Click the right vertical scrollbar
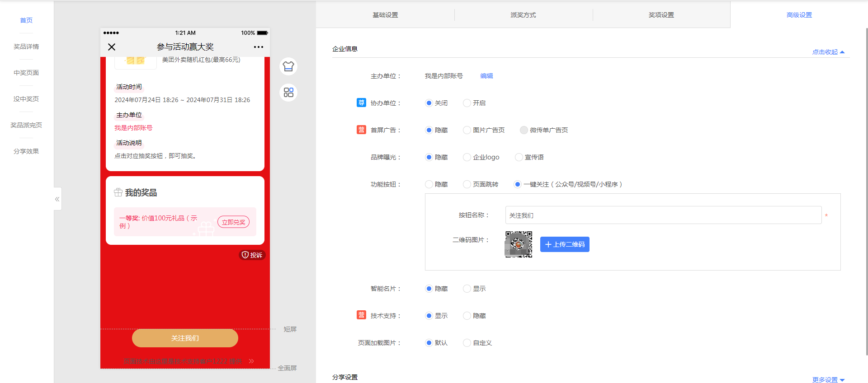The image size is (868, 383). 866,192
